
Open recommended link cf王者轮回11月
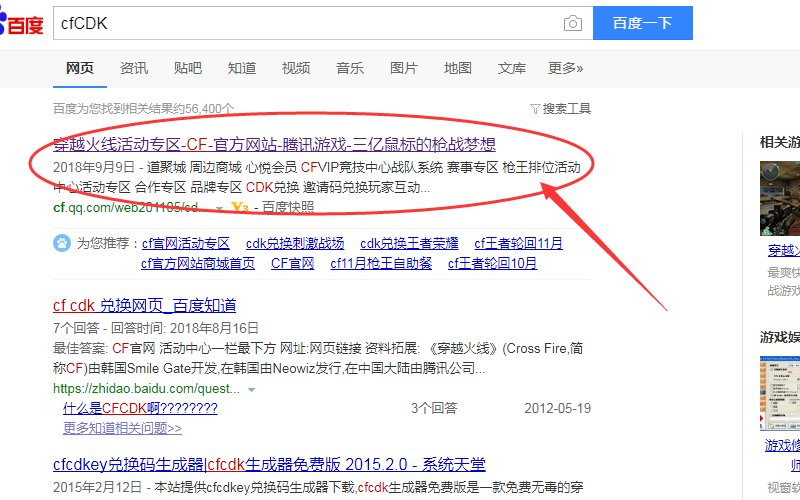point(518,243)
